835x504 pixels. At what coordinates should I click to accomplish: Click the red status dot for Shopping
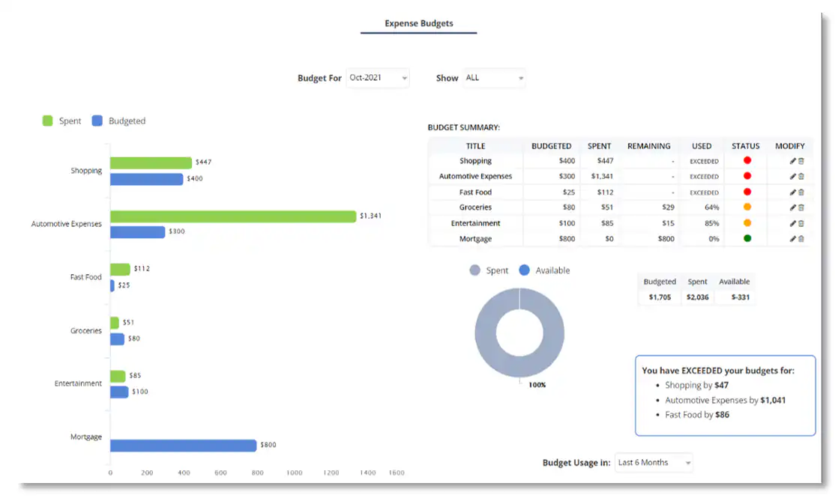point(747,160)
